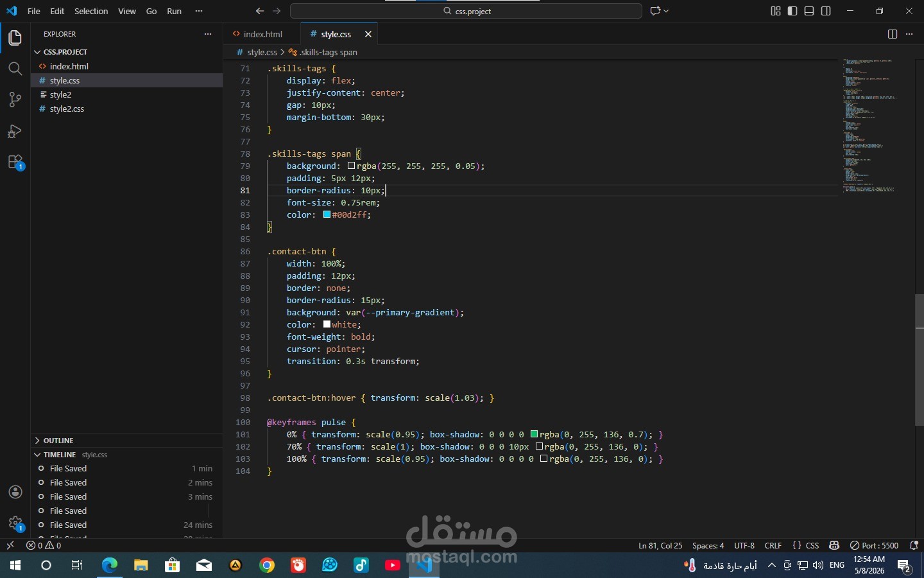This screenshot has height=578, width=924.
Task: Open Task View from the taskbar
Action: 77,565
